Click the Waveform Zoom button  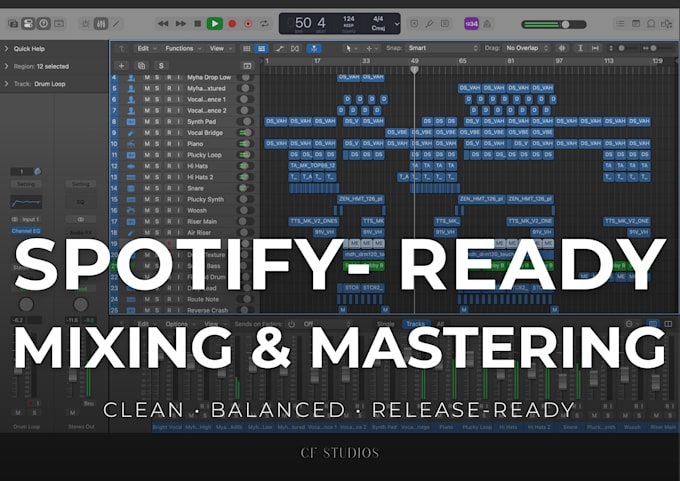562,49
